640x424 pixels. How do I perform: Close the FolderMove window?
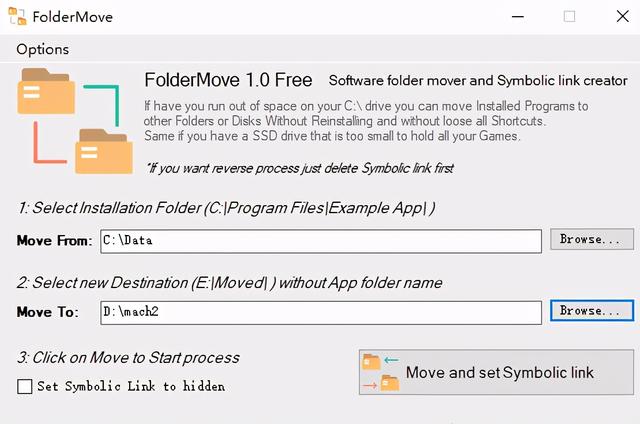622,17
